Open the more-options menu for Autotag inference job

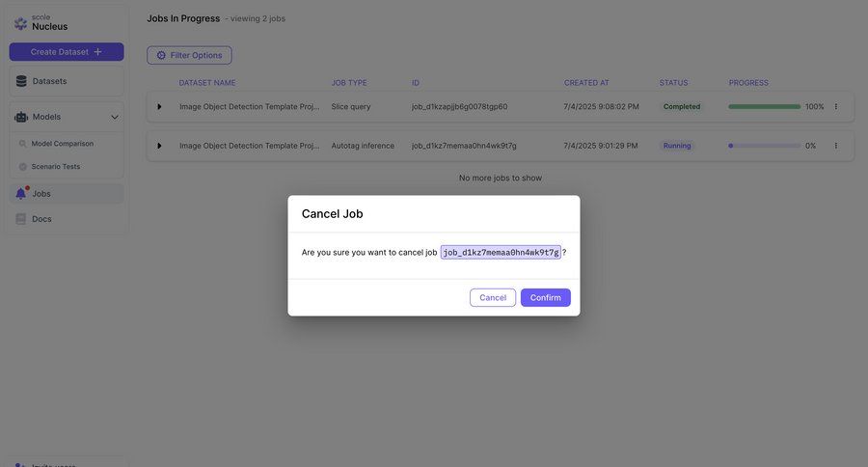(836, 146)
